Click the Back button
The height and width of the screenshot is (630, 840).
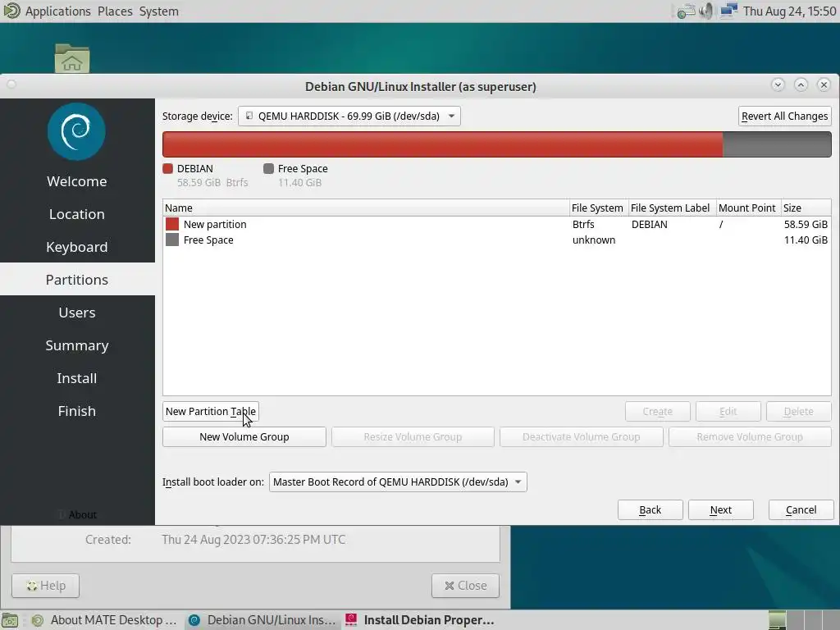[x=650, y=510]
